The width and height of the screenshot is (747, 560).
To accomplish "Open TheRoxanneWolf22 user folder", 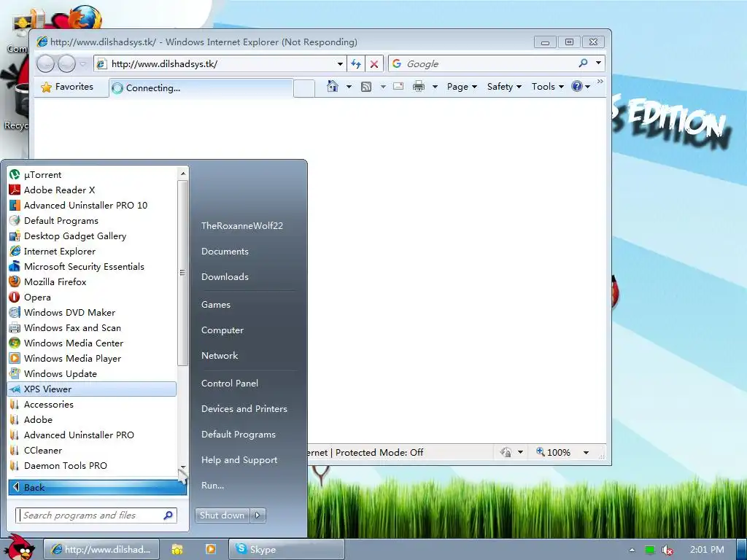I will pyautogui.click(x=242, y=226).
